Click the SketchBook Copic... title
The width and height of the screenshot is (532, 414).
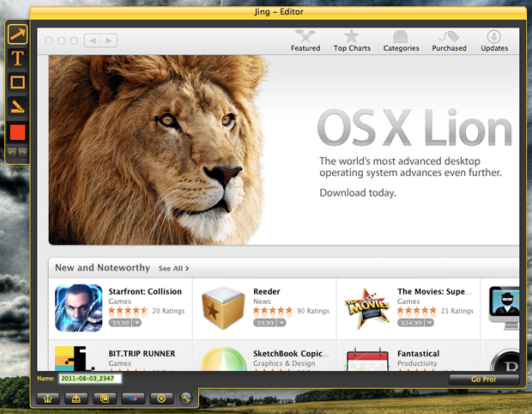pyautogui.click(x=291, y=354)
